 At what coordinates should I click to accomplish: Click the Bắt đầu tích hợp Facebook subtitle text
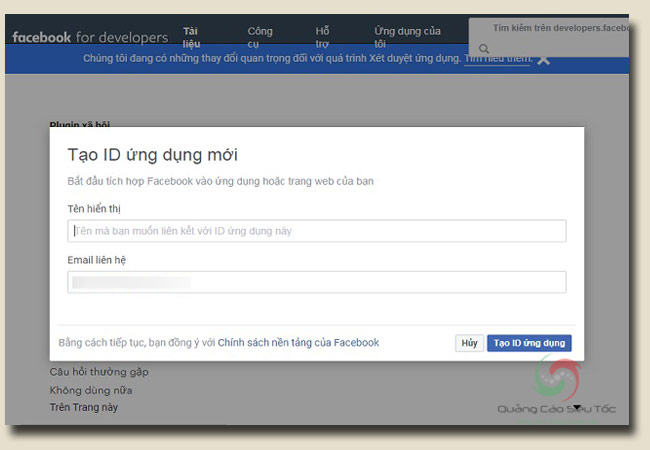(x=221, y=181)
